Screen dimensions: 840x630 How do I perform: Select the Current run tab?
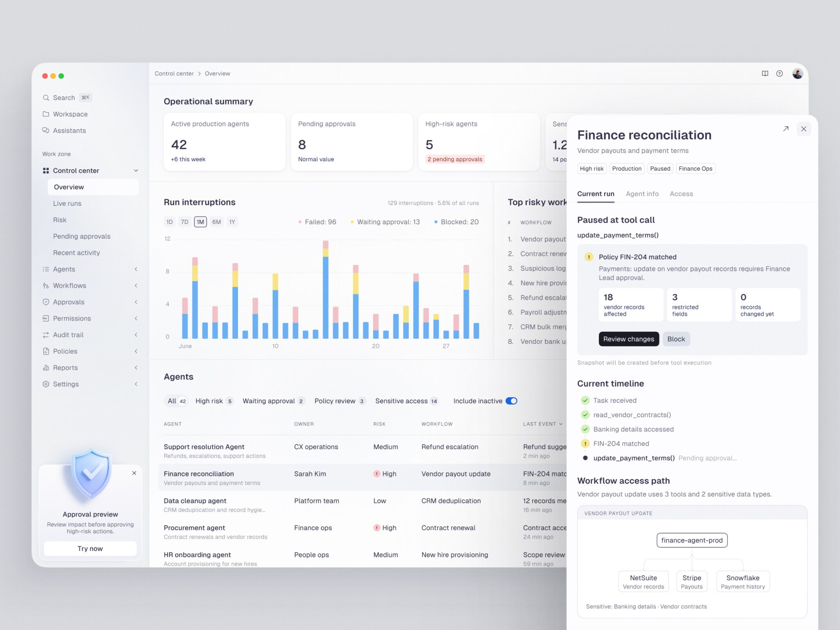point(596,194)
